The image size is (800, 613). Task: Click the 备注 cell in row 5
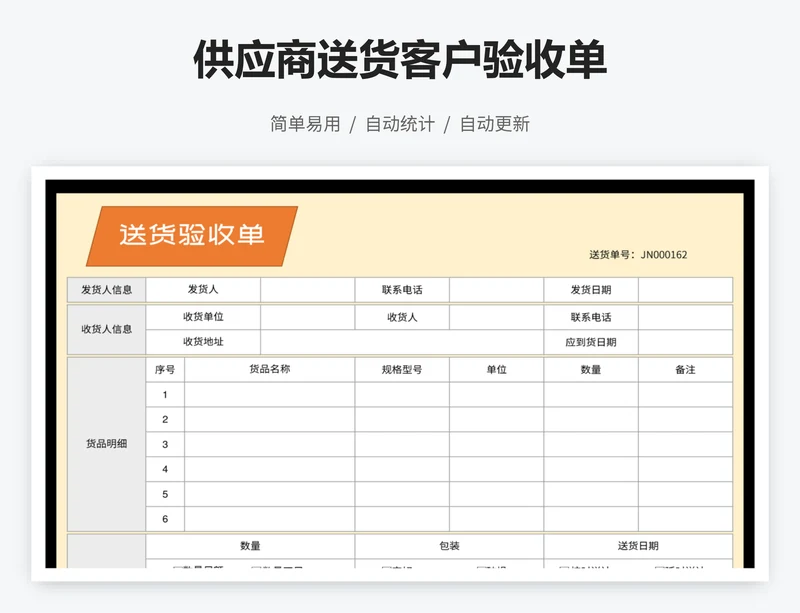(685, 494)
